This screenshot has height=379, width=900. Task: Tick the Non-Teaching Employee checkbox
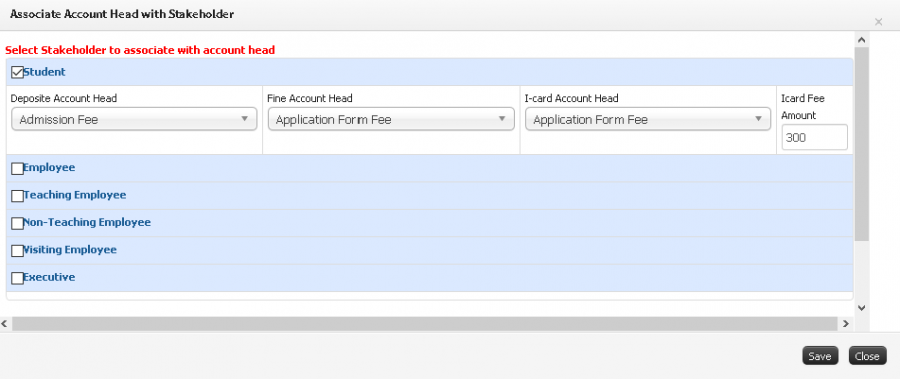[x=17, y=223]
